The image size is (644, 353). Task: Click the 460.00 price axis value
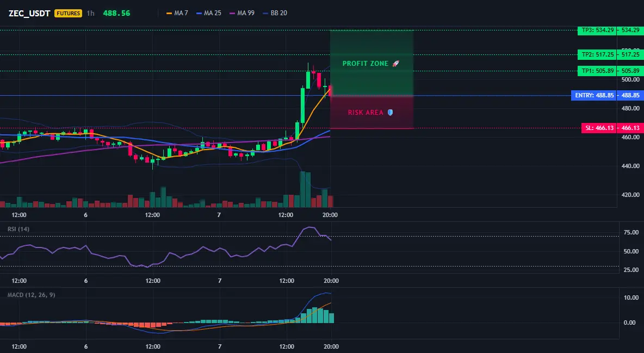pos(630,137)
